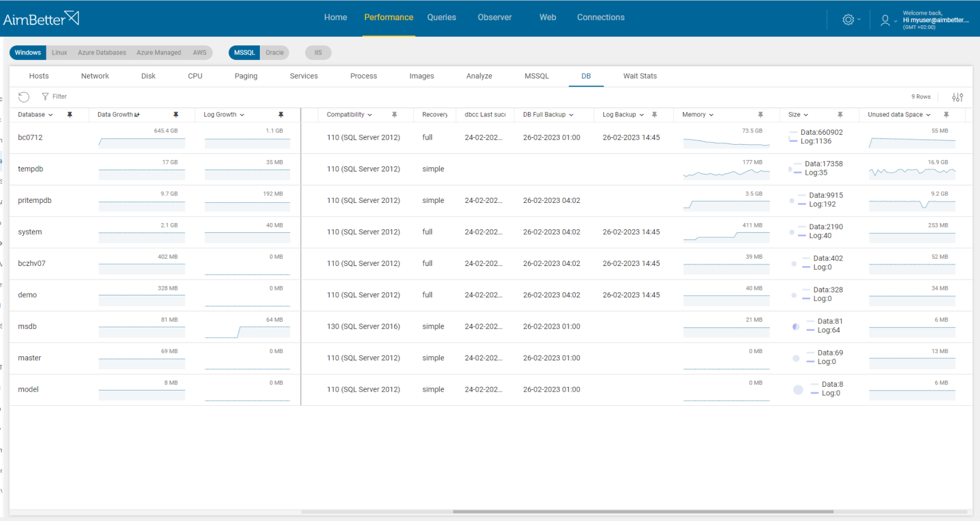Click the pritempdb database name

35,200
